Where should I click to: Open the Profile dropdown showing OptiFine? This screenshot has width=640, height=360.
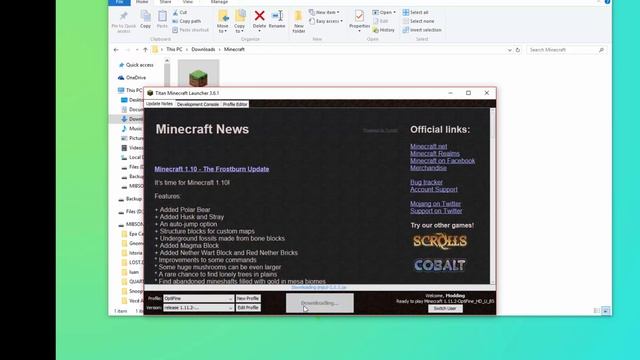click(x=198, y=299)
